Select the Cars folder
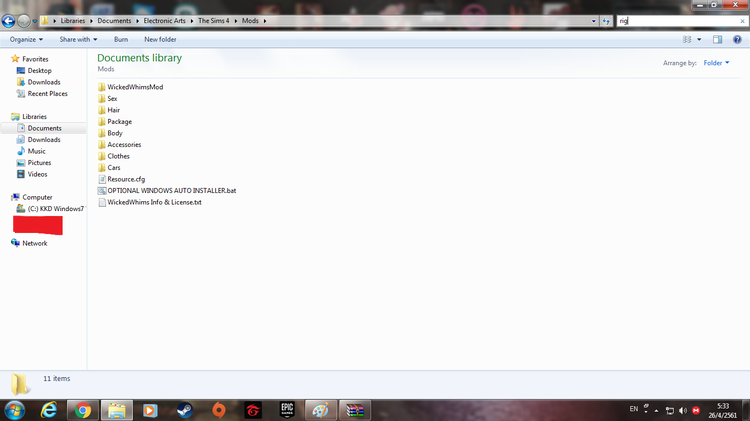750x421 pixels. pos(114,167)
